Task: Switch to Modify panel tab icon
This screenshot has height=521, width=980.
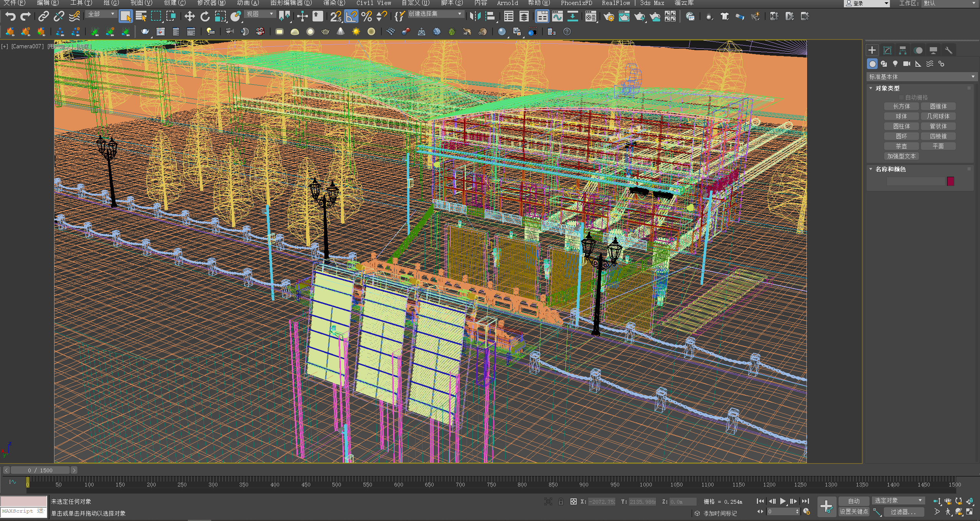Action: pyautogui.click(x=887, y=50)
